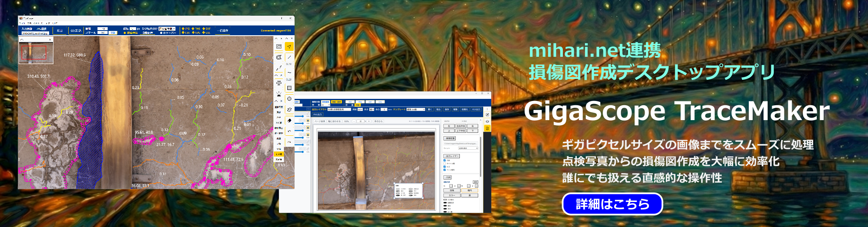The height and width of the screenshot is (227, 868).
Task: Open the ひび幅色分け dropdown
Action: pos(167,29)
